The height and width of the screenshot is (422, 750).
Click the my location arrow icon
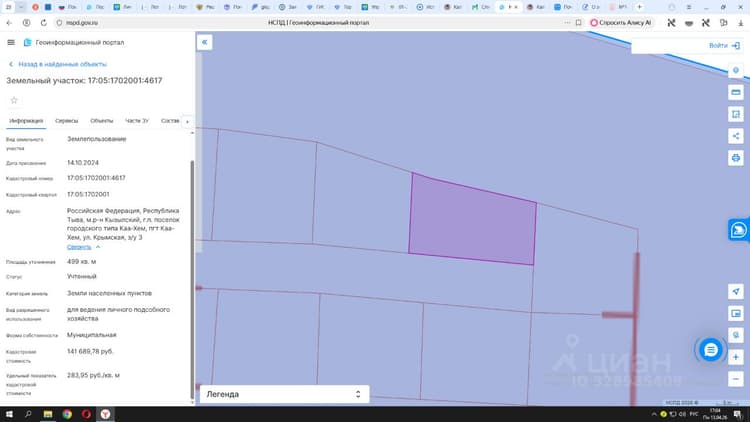pyautogui.click(x=736, y=291)
